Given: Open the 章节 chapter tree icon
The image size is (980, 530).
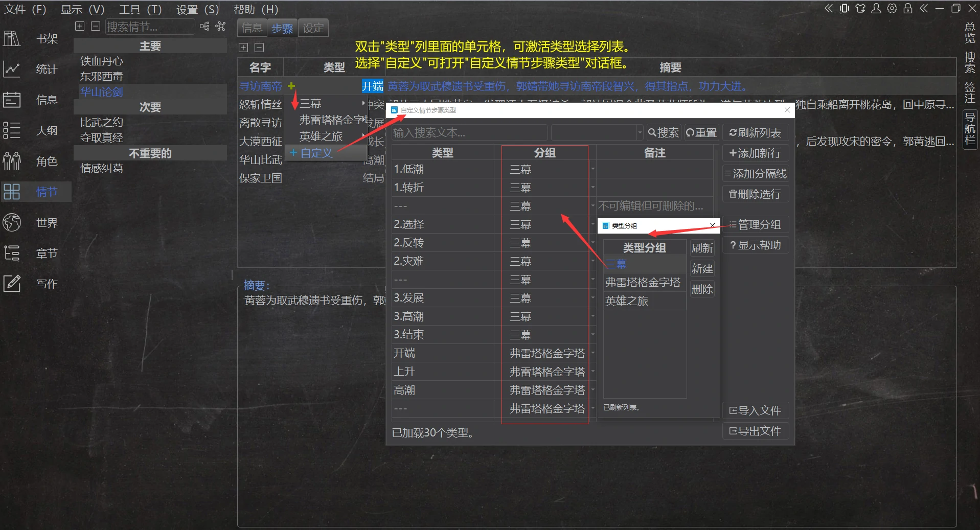Looking at the screenshot, I should 11,253.
